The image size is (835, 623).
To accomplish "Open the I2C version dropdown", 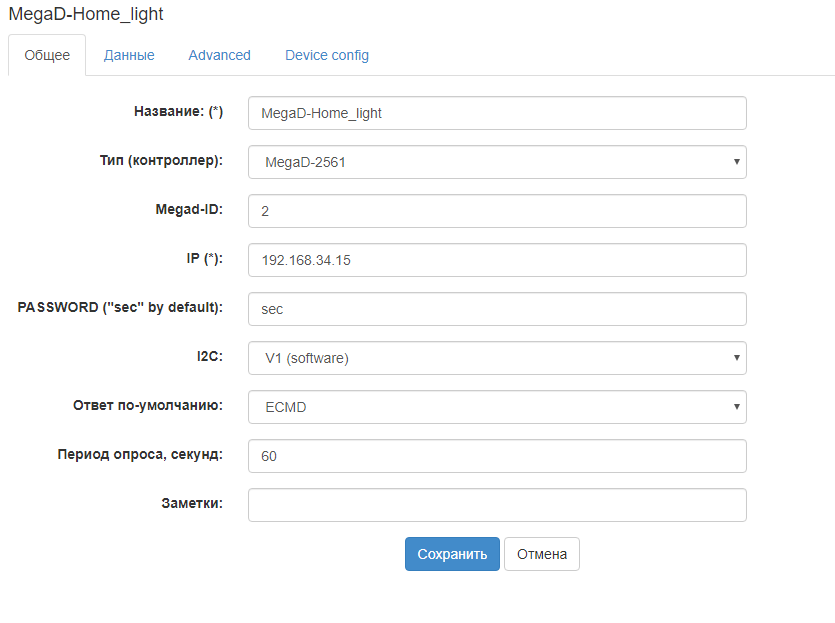I will click(497, 358).
